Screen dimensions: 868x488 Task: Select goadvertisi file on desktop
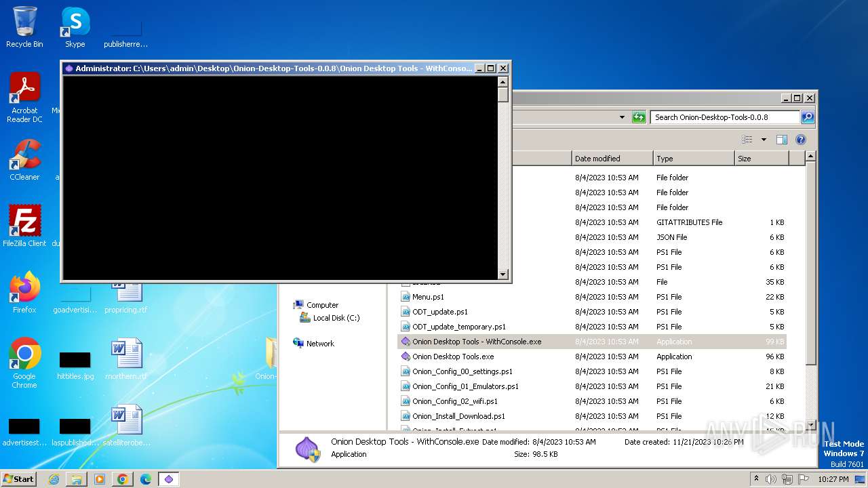coord(75,298)
